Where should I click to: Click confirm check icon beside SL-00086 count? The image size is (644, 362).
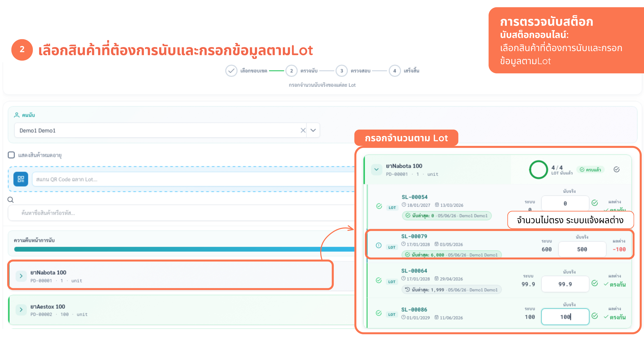pos(595,316)
